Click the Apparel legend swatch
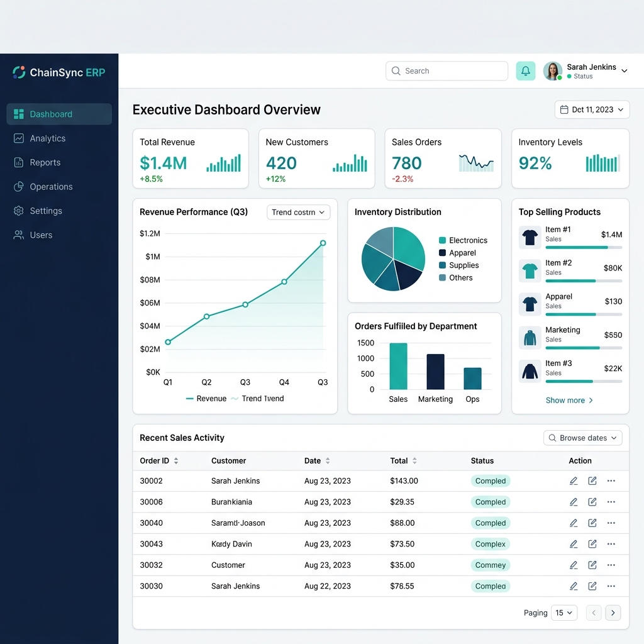Image resolution: width=644 pixels, height=644 pixels. [442, 253]
